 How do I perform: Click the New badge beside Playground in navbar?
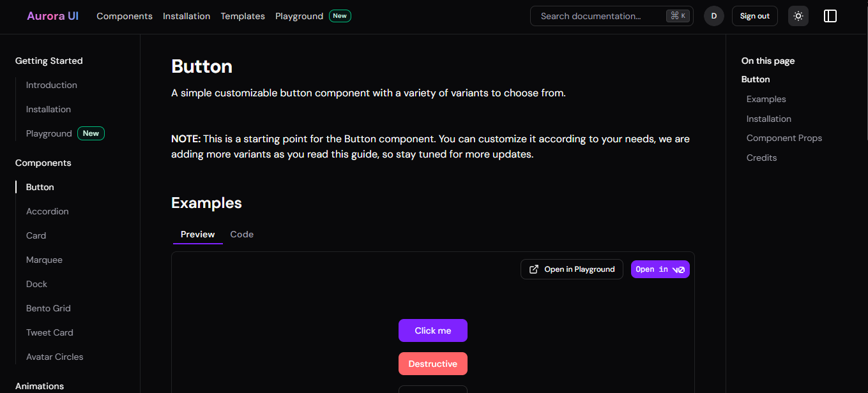pos(340,16)
